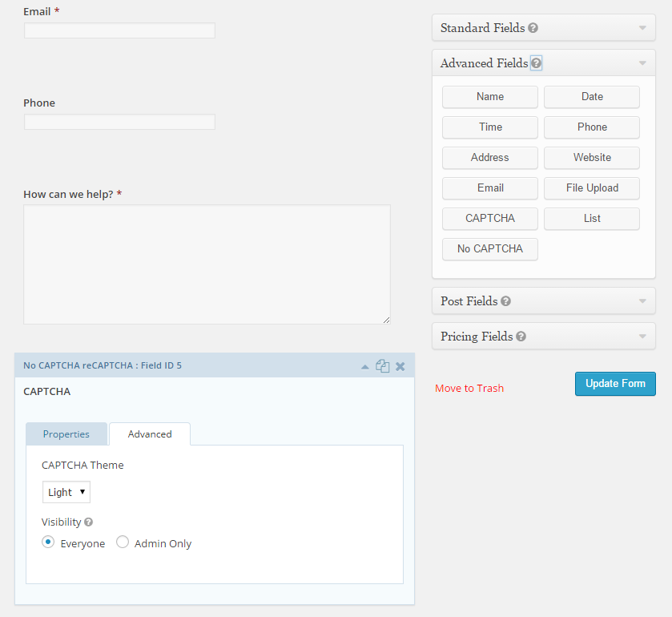This screenshot has height=617, width=672.
Task: Click into the Email input field
Action: [x=119, y=30]
